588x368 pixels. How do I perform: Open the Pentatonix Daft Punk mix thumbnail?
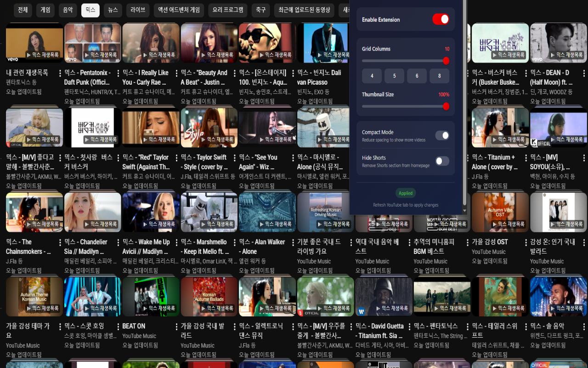point(93,43)
